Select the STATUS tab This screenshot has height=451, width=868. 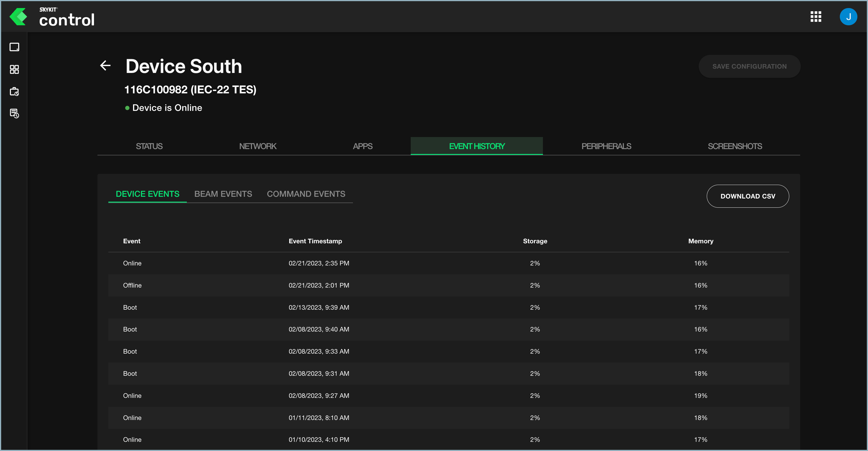click(x=149, y=146)
